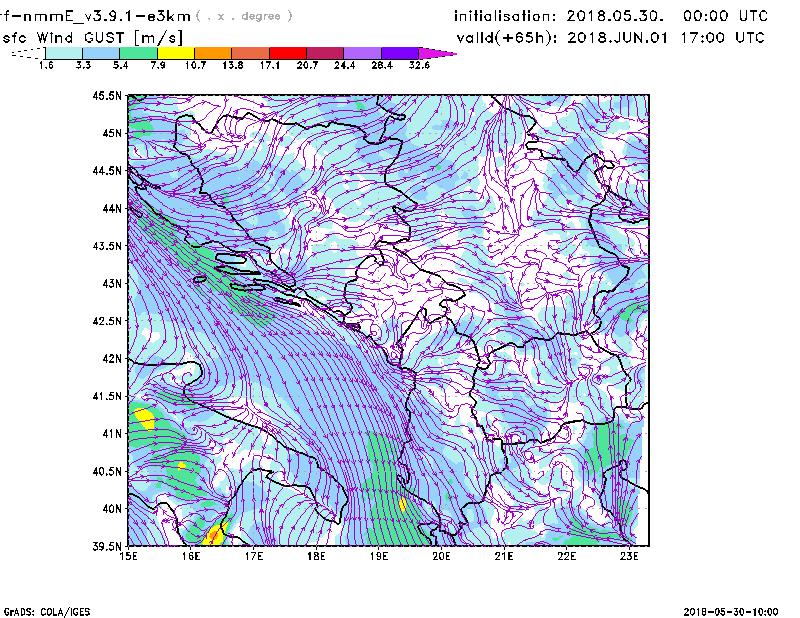Click the '10.7' colorbar value

195,65
